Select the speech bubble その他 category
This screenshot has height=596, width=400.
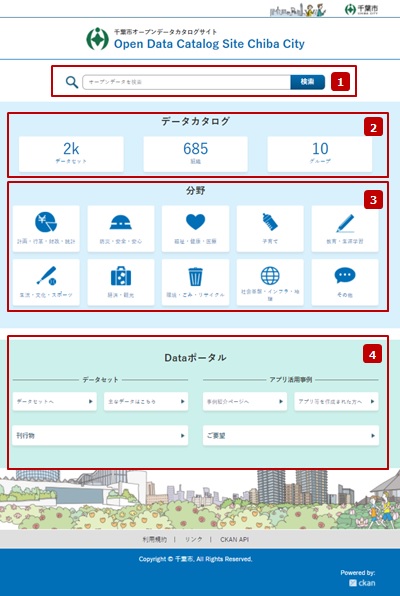345,282
